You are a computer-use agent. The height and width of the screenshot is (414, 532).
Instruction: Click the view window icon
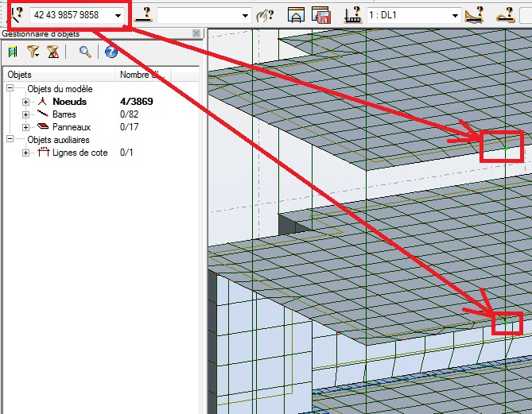point(296,15)
